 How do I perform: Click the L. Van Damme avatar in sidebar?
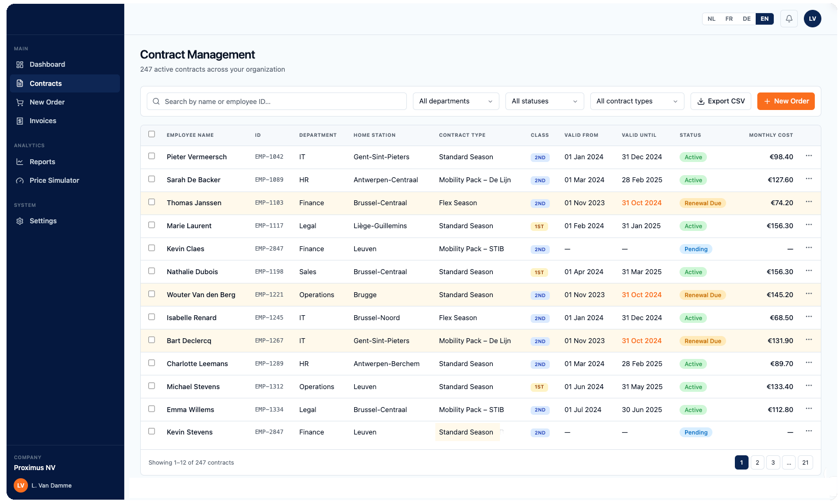(21, 485)
